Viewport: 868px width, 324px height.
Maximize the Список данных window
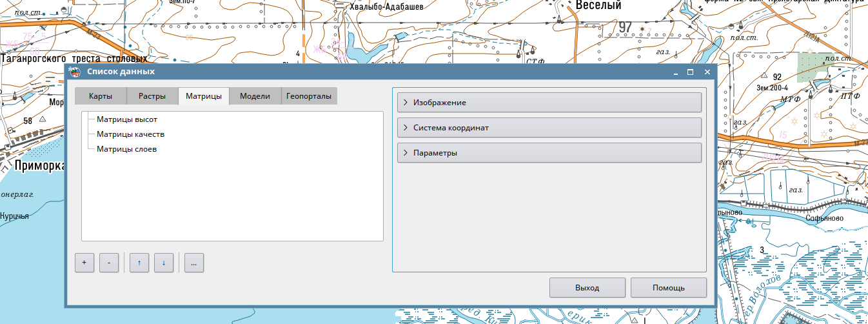coord(690,72)
